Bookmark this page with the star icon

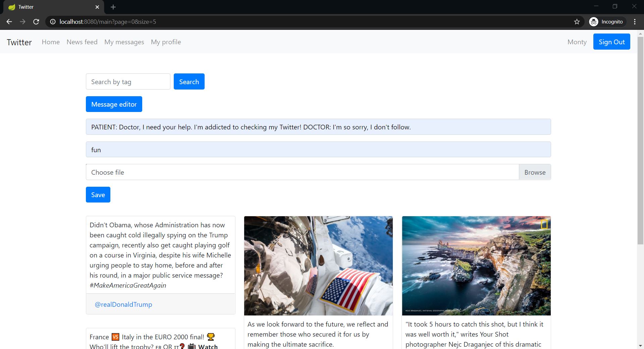(577, 21)
